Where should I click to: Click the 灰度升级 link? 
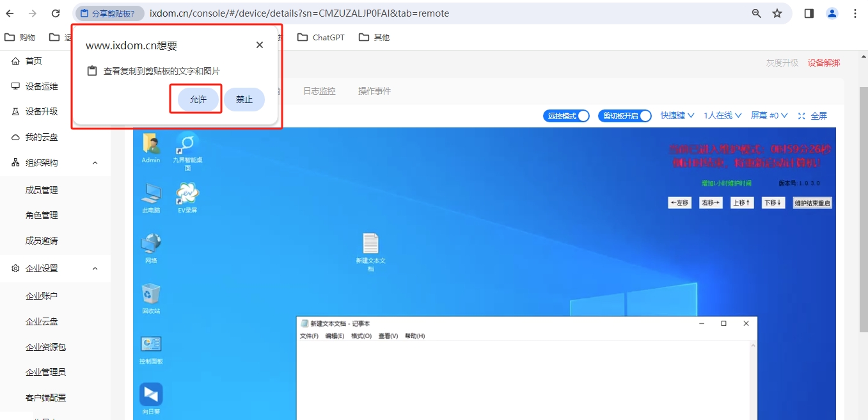click(x=782, y=63)
